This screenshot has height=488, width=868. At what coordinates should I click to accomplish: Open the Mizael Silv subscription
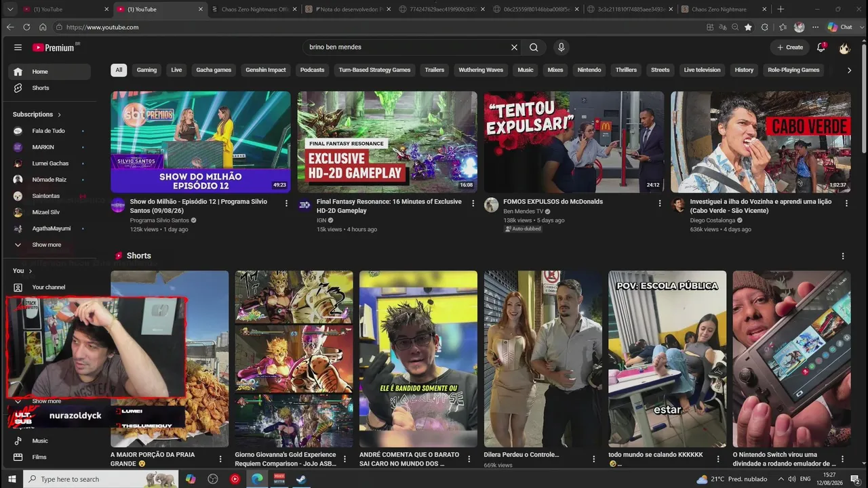[x=50, y=212]
